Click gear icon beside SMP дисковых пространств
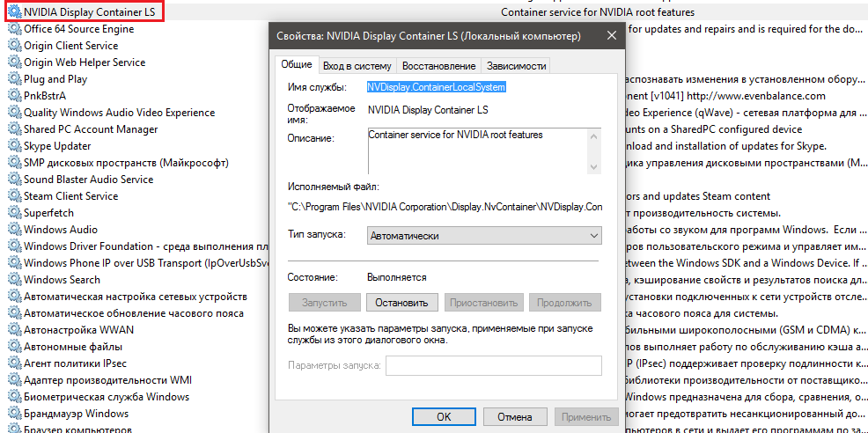This screenshot has width=868, height=433. [14, 163]
